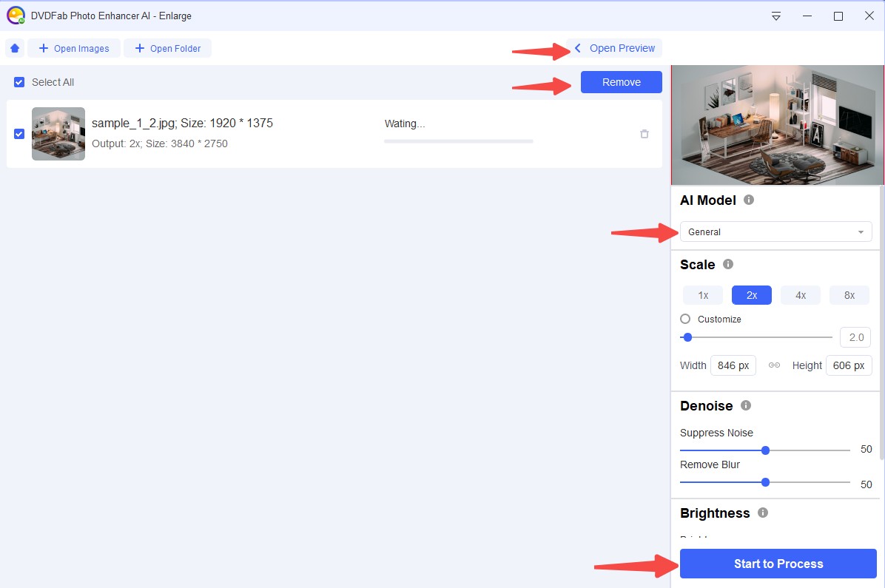Image resolution: width=885 pixels, height=588 pixels.
Task: Click the Start to Process button
Action: pyautogui.click(x=778, y=564)
